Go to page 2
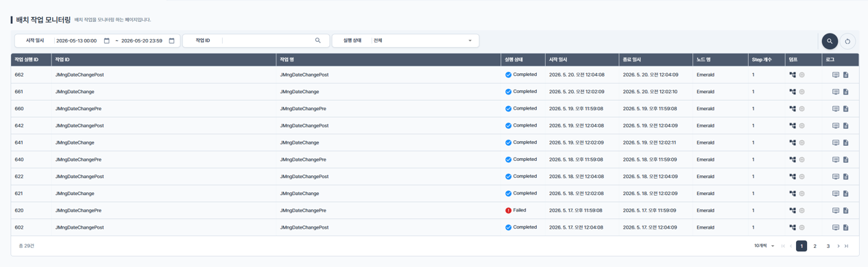Screen dimensions: 868x267 pos(815,246)
